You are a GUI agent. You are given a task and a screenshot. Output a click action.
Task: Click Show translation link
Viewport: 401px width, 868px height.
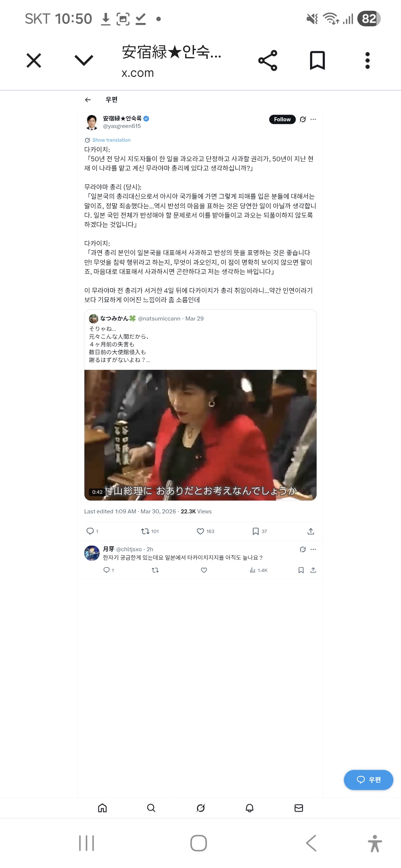pos(111,140)
